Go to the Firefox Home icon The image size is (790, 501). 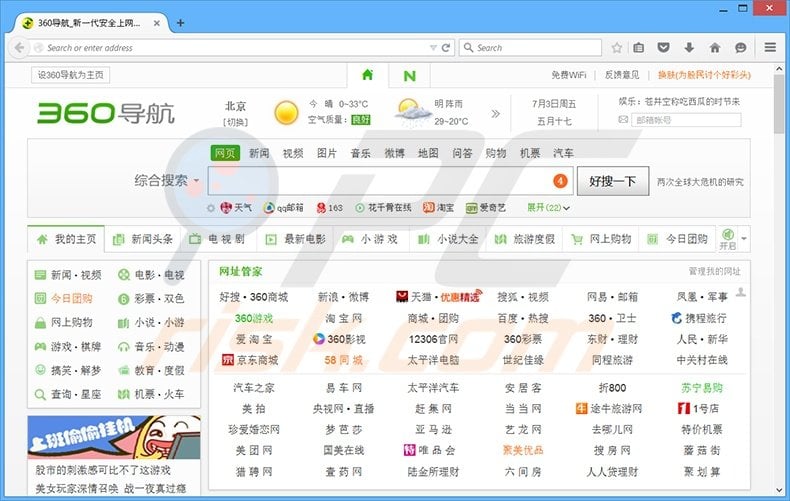point(714,48)
